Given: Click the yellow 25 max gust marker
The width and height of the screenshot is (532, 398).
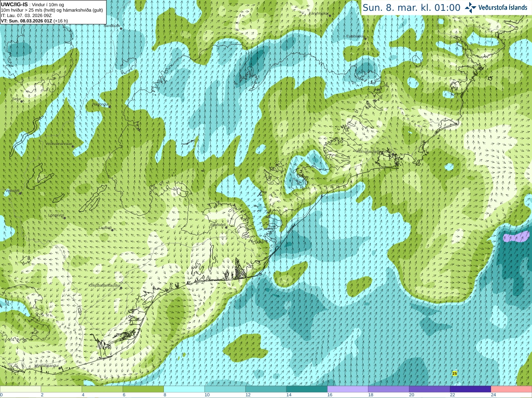Looking at the screenshot, I should (x=455, y=373).
